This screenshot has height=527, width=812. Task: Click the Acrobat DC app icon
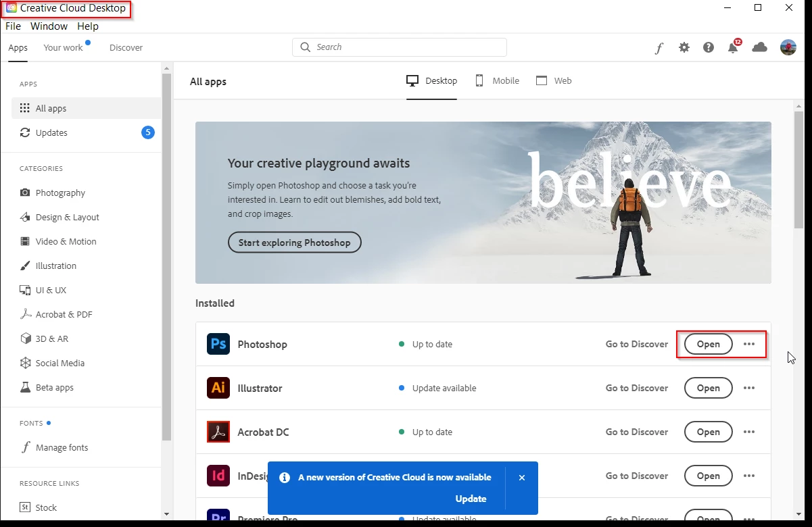pyautogui.click(x=218, y=432)
